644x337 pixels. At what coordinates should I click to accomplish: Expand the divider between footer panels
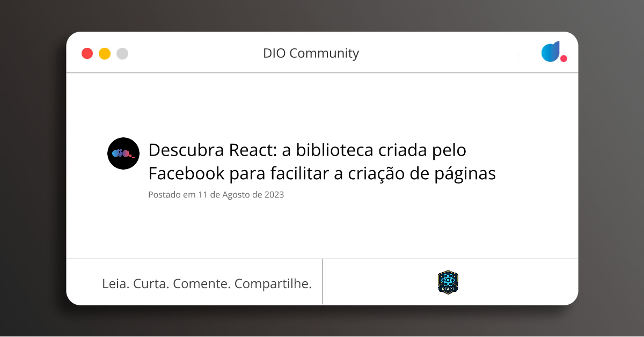[323, 282]
